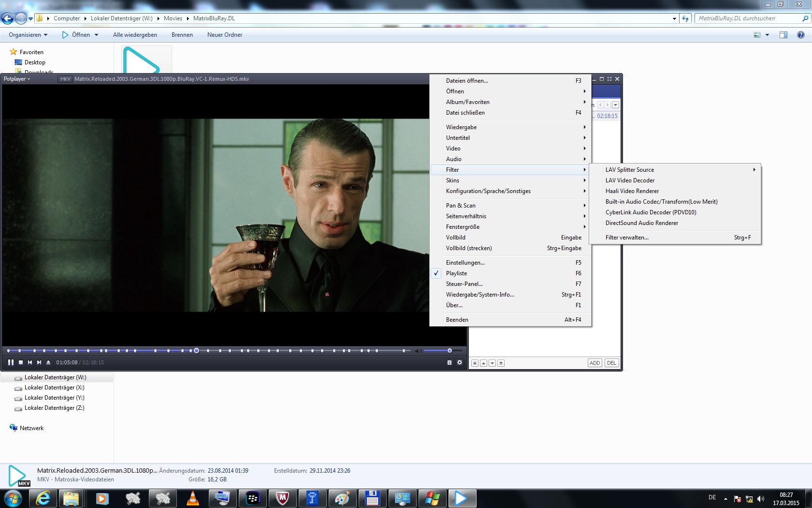Click the Windows Start button
Viewport: 812px width, 508px height.
coord(13,498)
